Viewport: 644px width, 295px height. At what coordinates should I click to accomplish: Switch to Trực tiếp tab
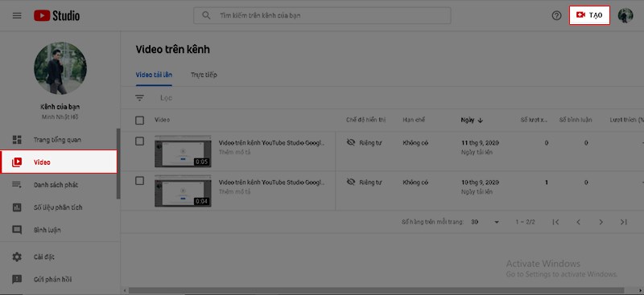point(204,75)
